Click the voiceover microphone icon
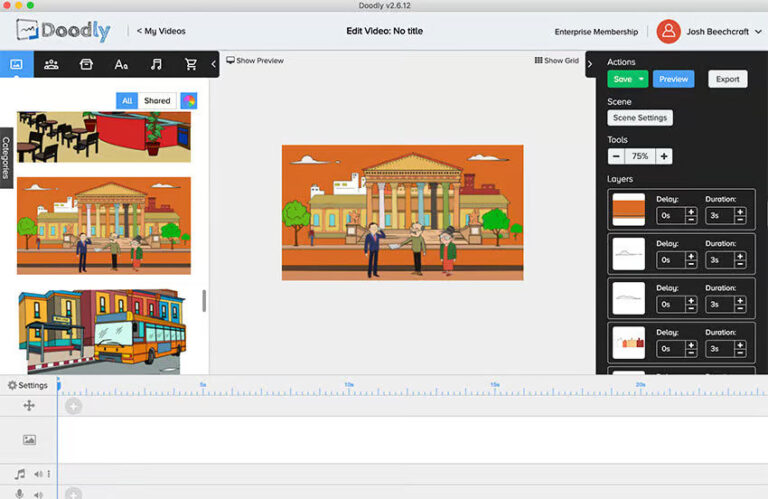768x499 pixels. coord(20,494)
